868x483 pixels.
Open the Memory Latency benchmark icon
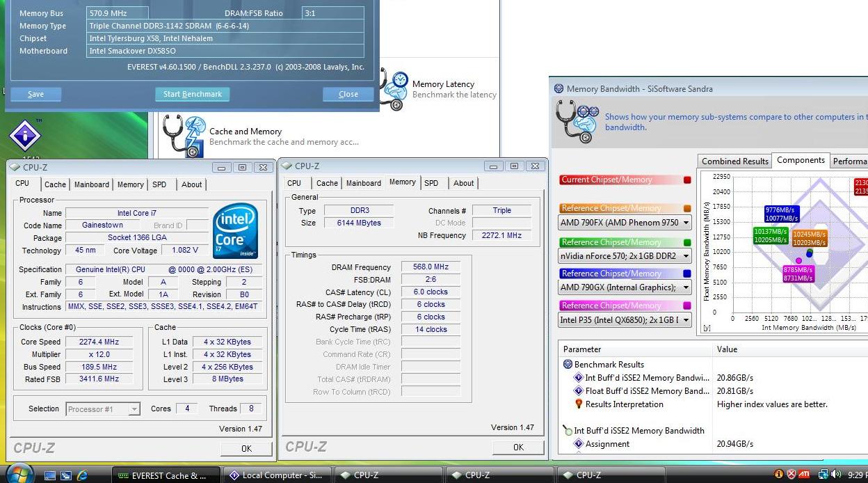[394, 90]
